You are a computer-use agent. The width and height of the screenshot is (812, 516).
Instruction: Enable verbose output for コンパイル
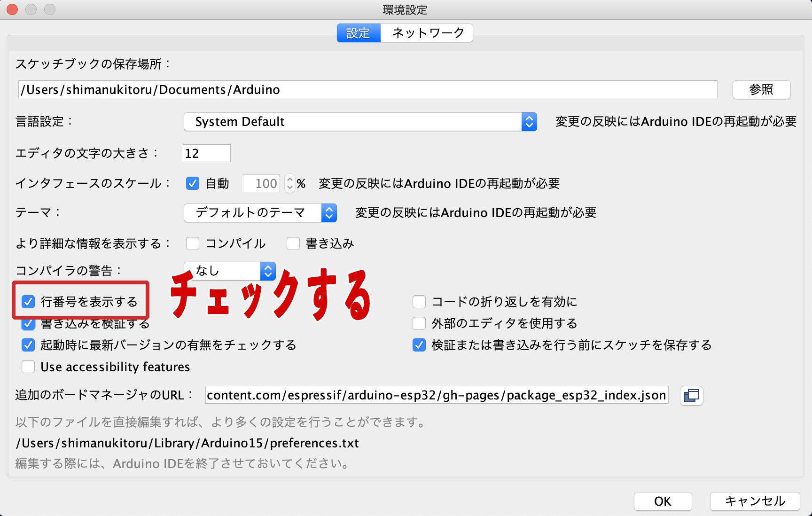tap(193, 243)
